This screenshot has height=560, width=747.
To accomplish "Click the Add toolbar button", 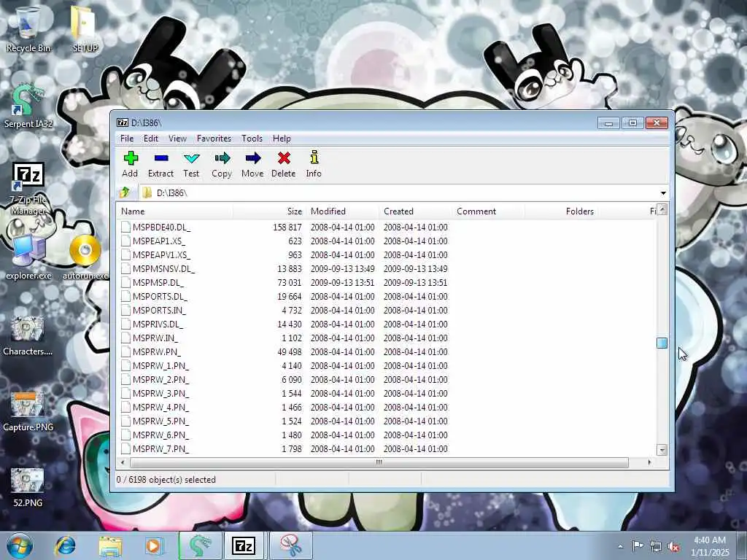I will point(130,164).
